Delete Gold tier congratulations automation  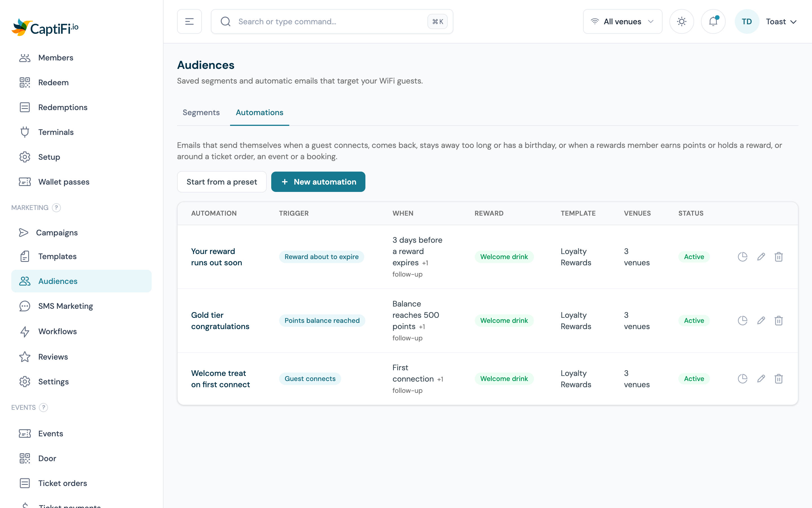tap(778, 321)
